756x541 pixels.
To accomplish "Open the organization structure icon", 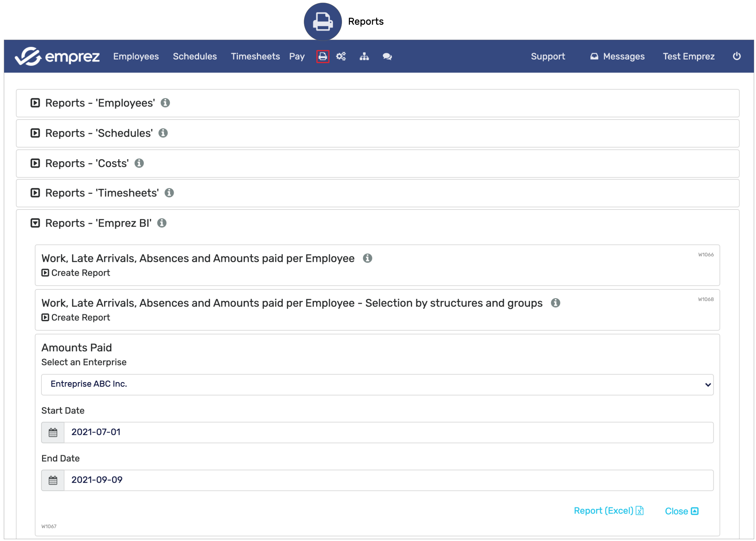I will [364, 56].
